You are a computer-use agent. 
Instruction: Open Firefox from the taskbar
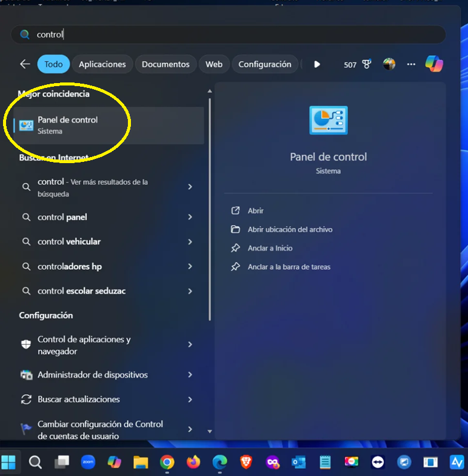click(x=193, y=463)
